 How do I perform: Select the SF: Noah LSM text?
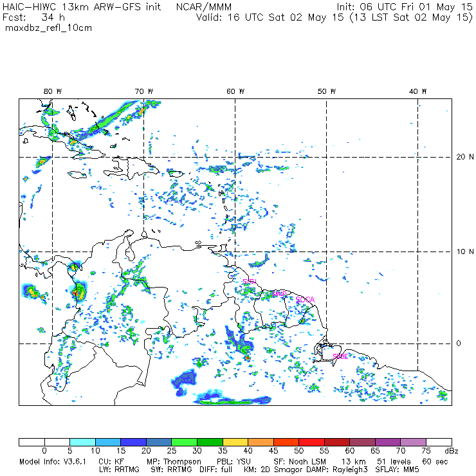(x=300, y=462)
